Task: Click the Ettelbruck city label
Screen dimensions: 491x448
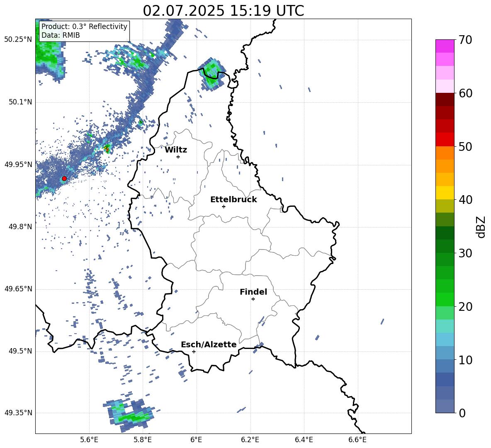Action: click(x=233, y=200)
